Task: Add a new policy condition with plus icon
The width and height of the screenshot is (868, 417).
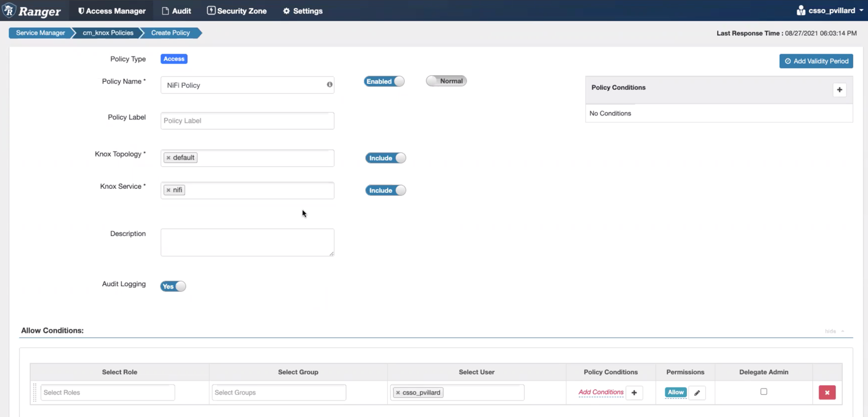Action: [839, 90]
